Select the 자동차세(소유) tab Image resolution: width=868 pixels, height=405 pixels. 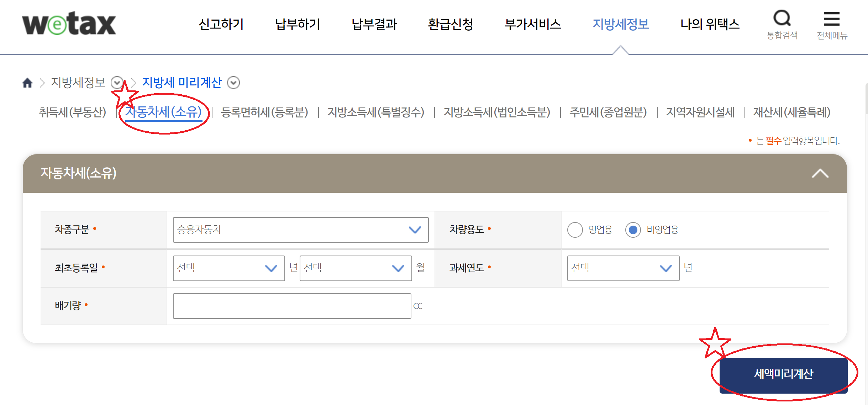point(164,112)
